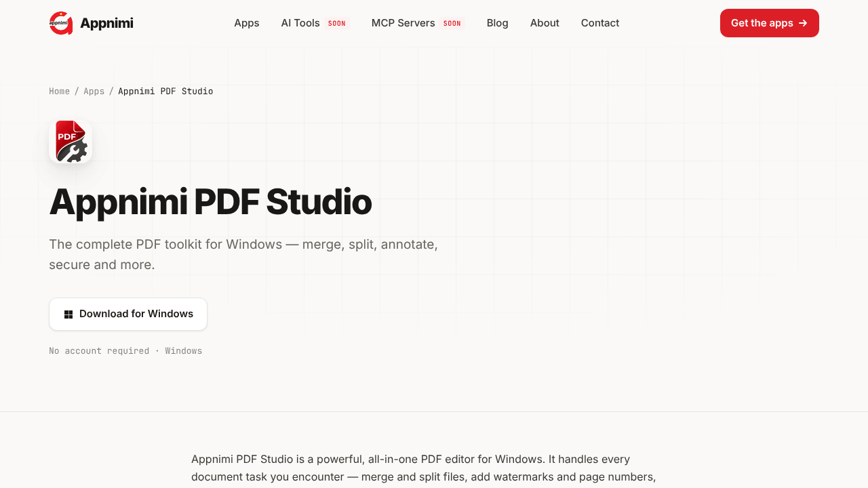Click the Appnimi PDF Studio heading
Viewport: 868px width, 488px height.
[210, 202]
